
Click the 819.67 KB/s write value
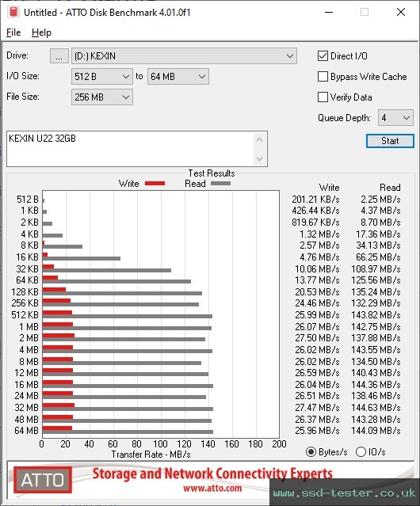pos(315,223)
